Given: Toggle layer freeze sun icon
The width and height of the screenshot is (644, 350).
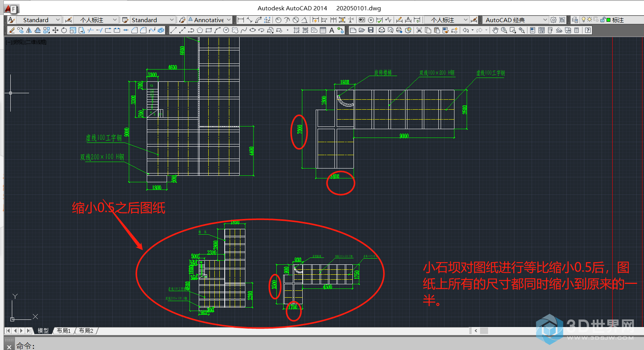Looking at the screenshot, I should click(x=589, y=19).
